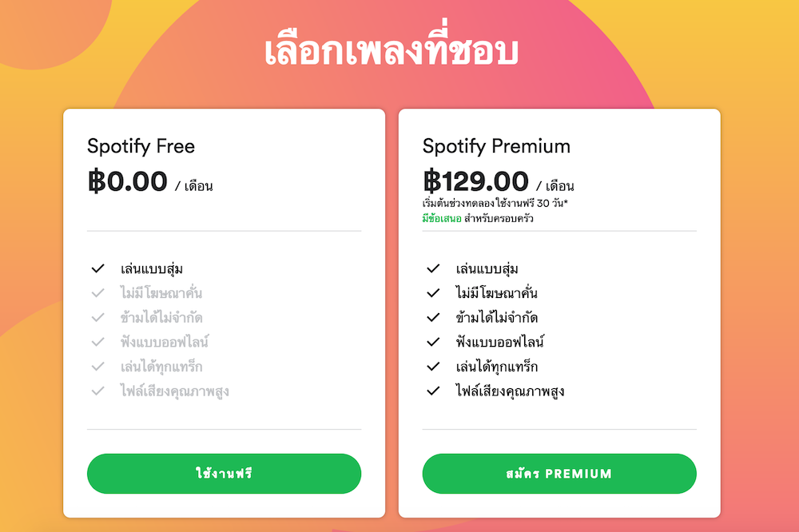Screen dimensions: 799x532
Task: Click the Spotify Premium plan title
Action: pyautogui.click(x=496, y=147)
